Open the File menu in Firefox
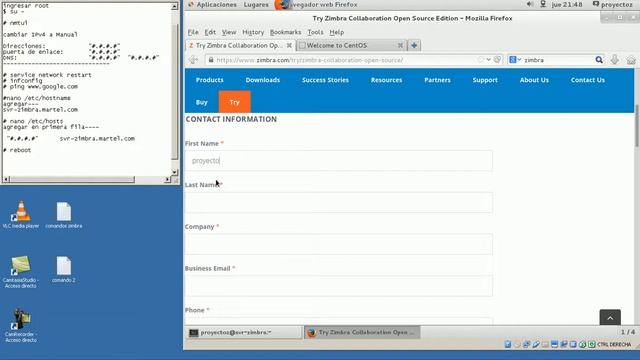The height and width of the screenshot is (360, 640). [x=193, y=32]
